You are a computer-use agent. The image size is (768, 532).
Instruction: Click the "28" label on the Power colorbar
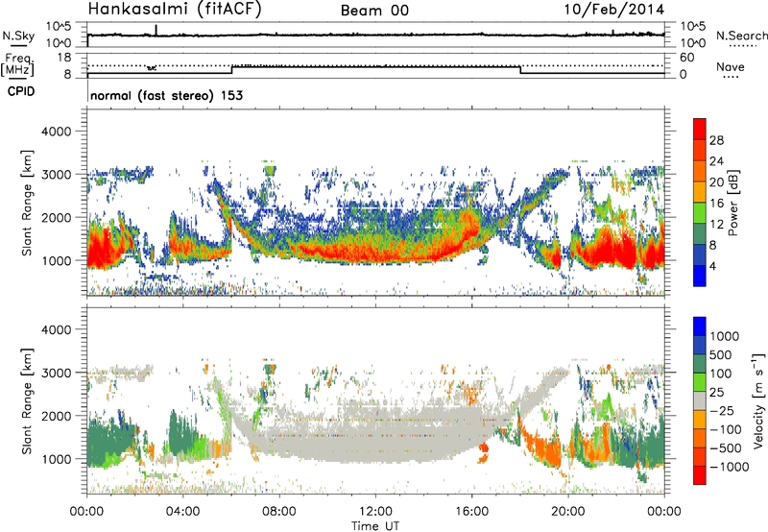click(716, 140)
